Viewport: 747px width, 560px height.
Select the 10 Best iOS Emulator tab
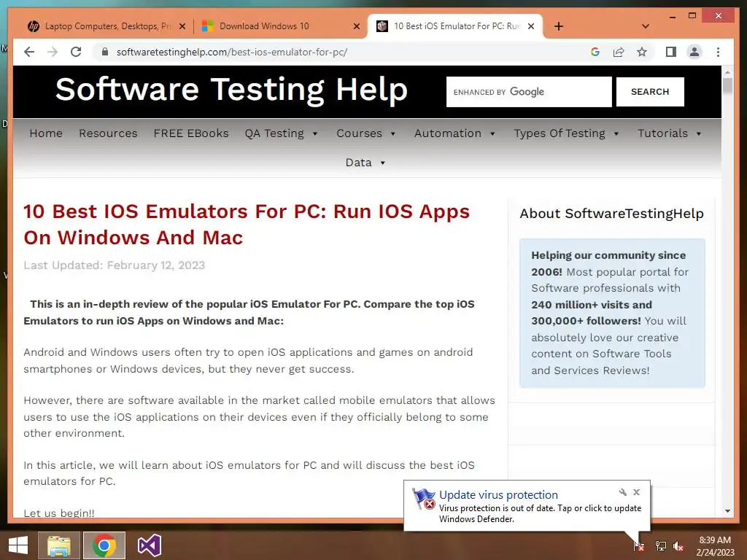[x=455, y=26]
